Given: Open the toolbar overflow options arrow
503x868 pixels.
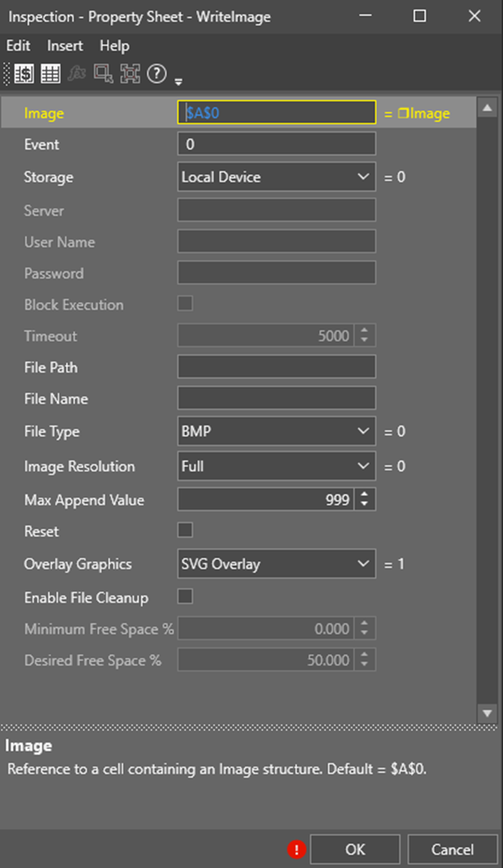Looking at the screenshot, I should pyautogui.click(x=179, y=80).
